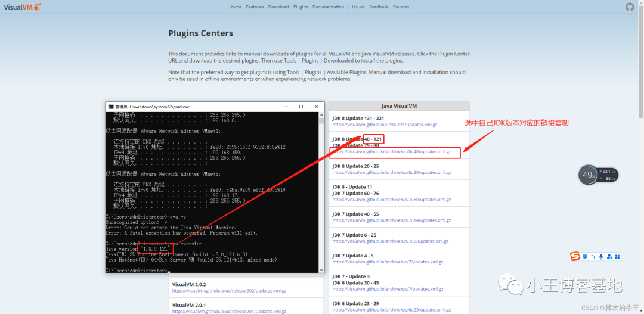Click the JDK 8 Update 20 - 25 label
644x314 pixels.
(355, 166)
